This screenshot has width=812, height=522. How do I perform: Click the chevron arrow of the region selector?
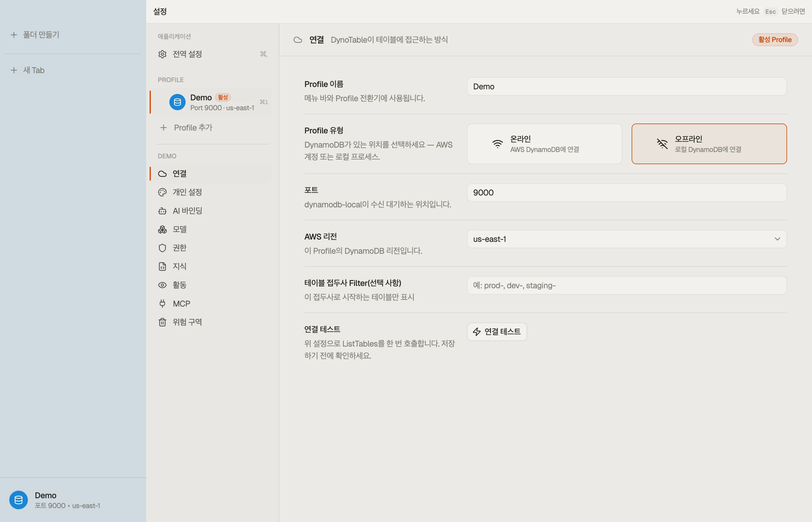pos(777,239)
